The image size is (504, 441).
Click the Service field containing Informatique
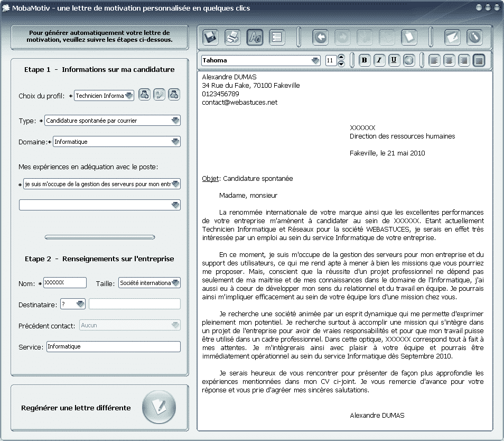[x=114, y=346]
